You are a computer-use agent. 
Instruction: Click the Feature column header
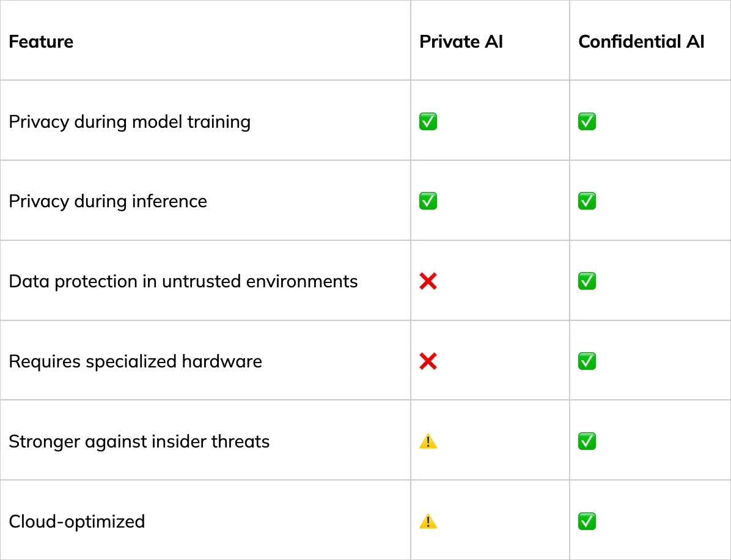(x=41, y=42)
